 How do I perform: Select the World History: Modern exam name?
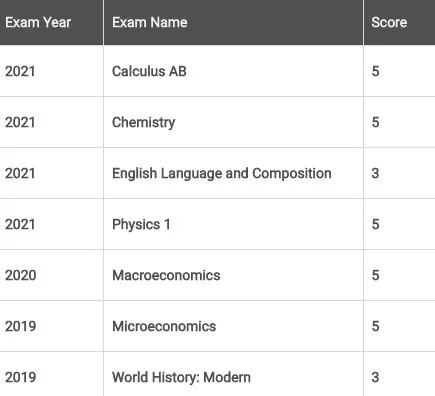coord(181,377)
